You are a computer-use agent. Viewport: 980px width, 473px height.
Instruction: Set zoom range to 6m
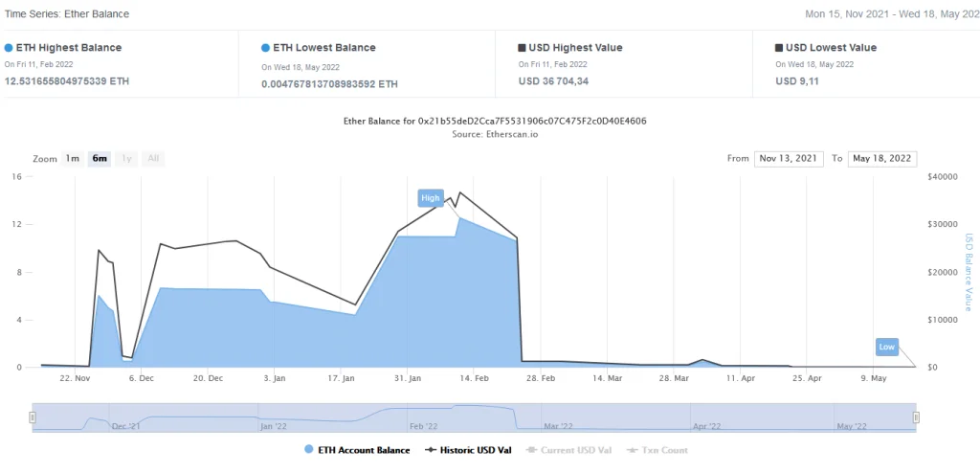100,158
